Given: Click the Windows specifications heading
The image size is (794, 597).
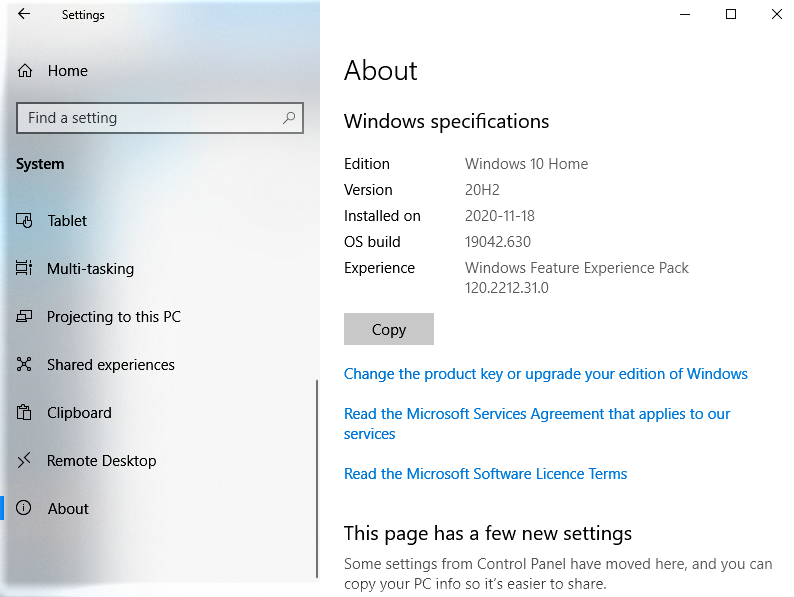Looking at the screenshot, I should click(x=446, y=122).
